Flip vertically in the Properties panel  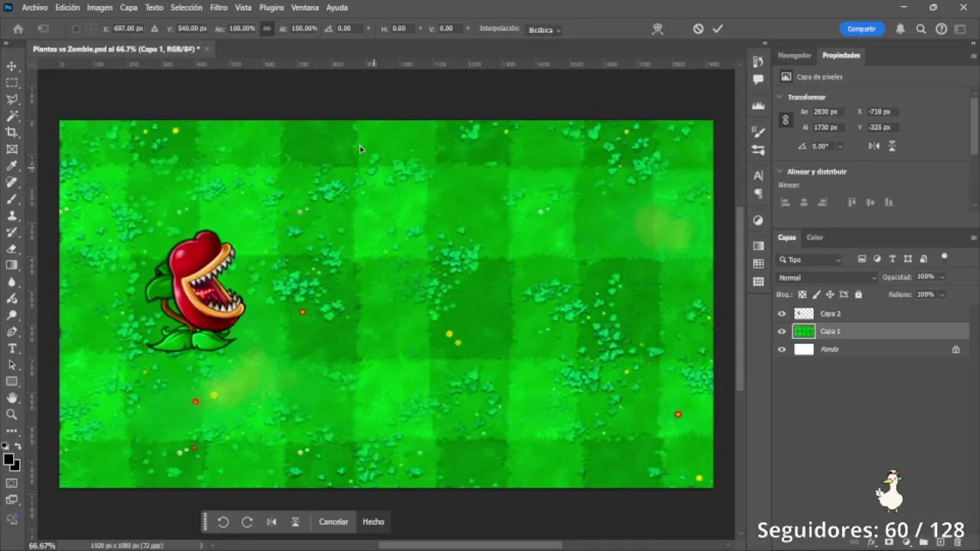(x=892, y=146)
